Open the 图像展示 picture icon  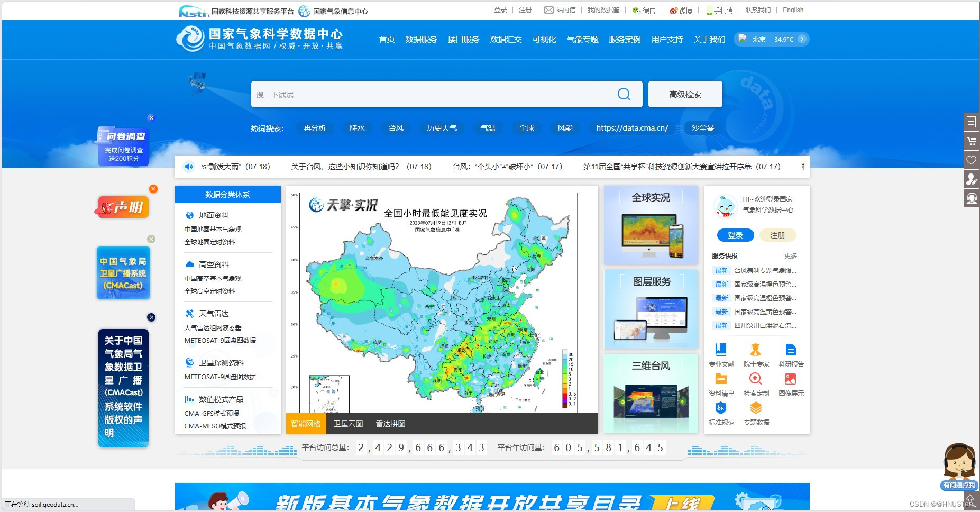click(x=791, y=379)
